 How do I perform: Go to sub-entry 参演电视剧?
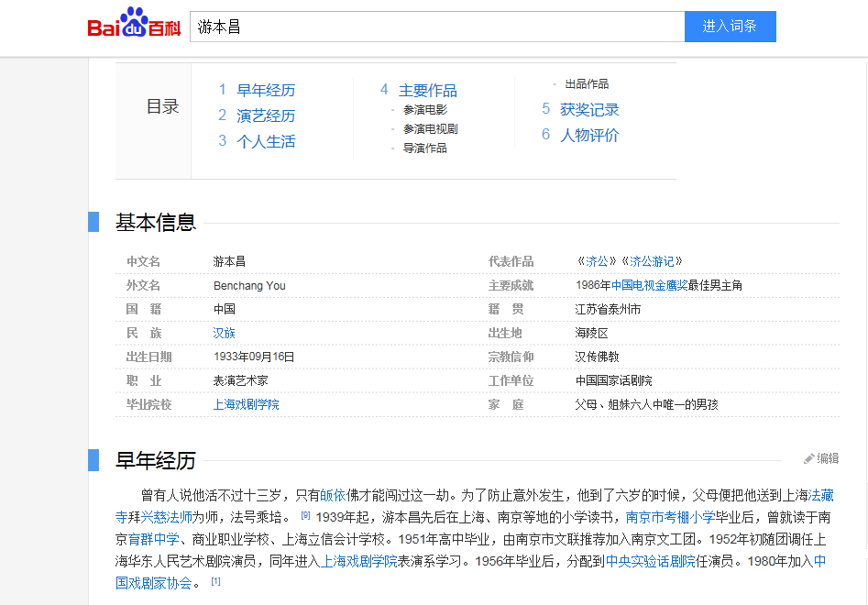[431, 129]
